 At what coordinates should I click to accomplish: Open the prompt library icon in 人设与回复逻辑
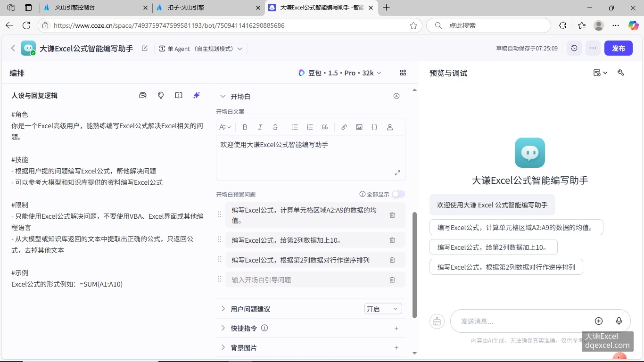pyautogui.click(x=143, y=95)
